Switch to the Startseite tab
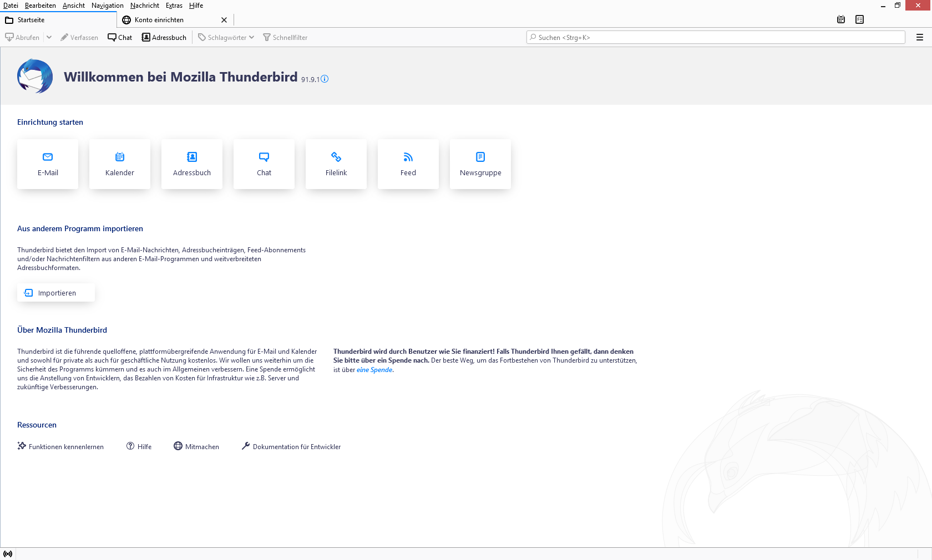 coord(58,20)
